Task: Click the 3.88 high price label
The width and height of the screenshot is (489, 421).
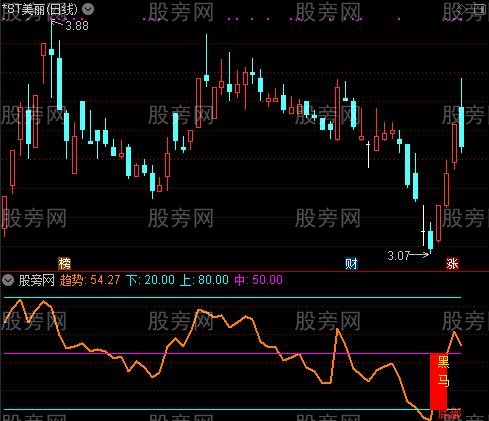Action: [77, 26]
